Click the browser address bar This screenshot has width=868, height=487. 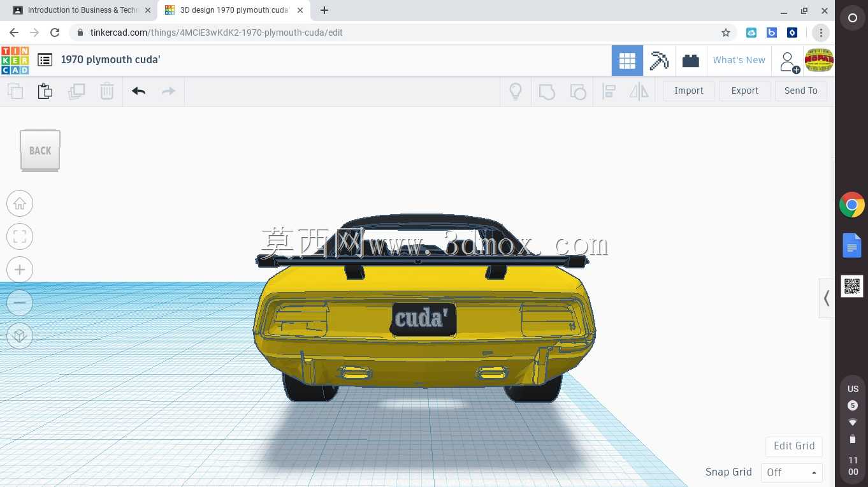click(x=401, y=33)
